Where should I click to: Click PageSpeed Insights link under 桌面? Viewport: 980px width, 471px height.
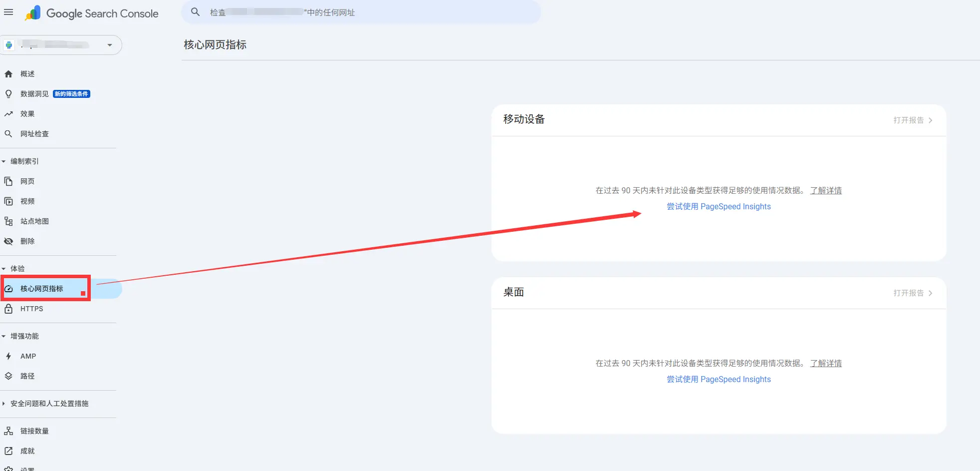point(719,380)
